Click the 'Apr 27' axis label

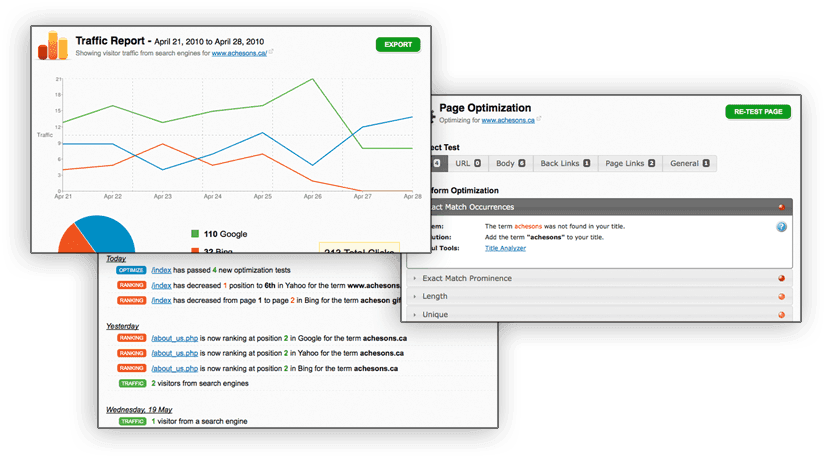(362, 196)
